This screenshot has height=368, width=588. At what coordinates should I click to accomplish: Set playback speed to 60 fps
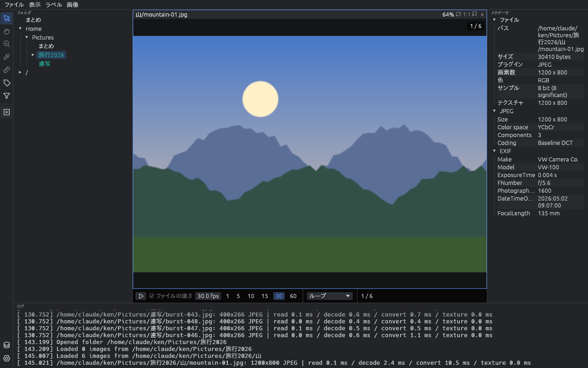293,296
